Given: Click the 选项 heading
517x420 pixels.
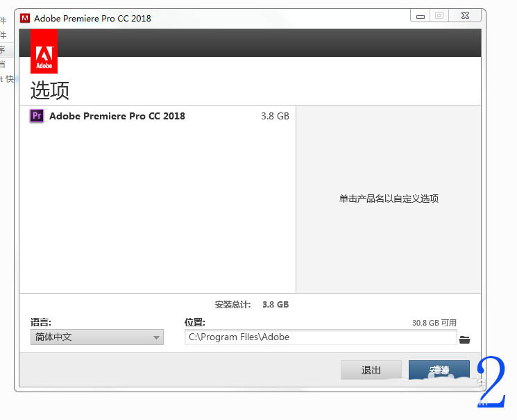Looking at the screenshot, I should [50, 90].
